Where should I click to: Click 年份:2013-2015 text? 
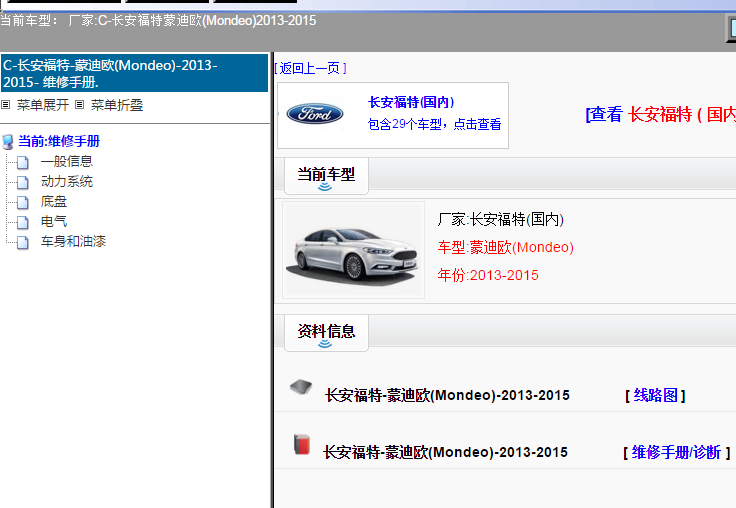click(488, 275)
